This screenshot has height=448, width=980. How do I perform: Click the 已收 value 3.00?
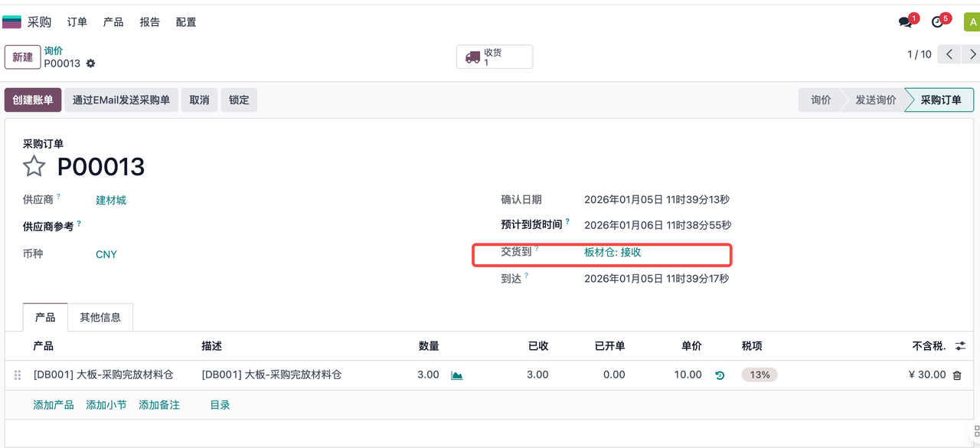pyautogui.click(x=537, y=375)
